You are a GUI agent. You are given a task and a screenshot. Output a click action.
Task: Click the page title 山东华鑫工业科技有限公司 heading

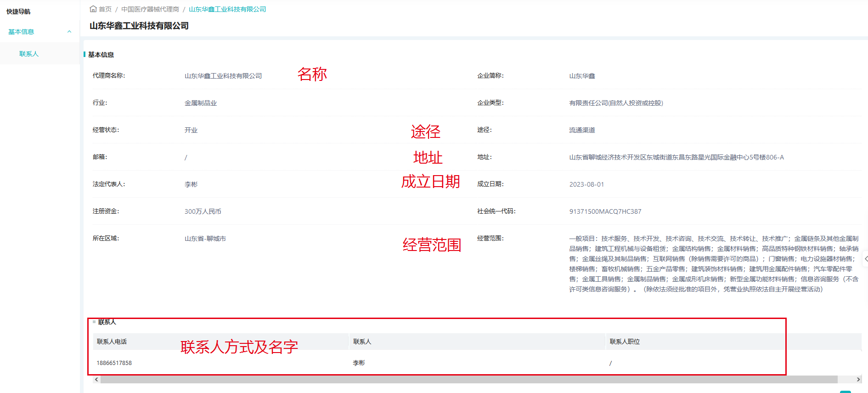click(139, 26)
